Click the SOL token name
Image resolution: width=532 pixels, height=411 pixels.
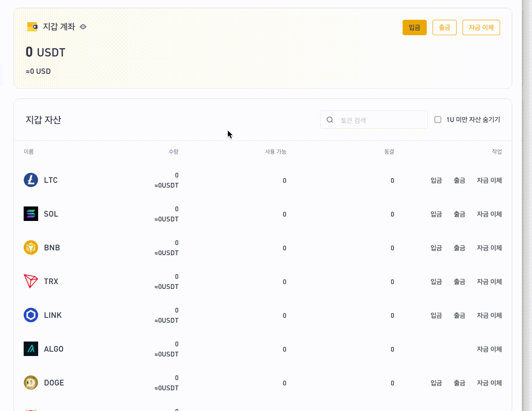point(51,214)
